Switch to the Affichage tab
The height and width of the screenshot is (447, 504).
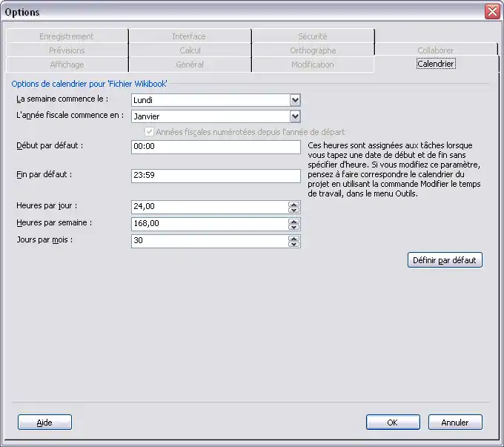tap(67, 65)
